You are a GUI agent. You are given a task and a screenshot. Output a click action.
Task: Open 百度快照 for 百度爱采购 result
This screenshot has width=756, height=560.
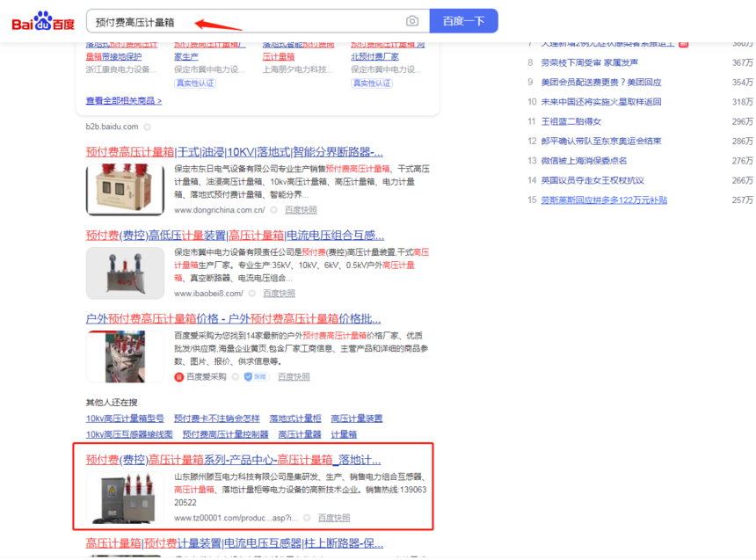(x=294, y=377)
